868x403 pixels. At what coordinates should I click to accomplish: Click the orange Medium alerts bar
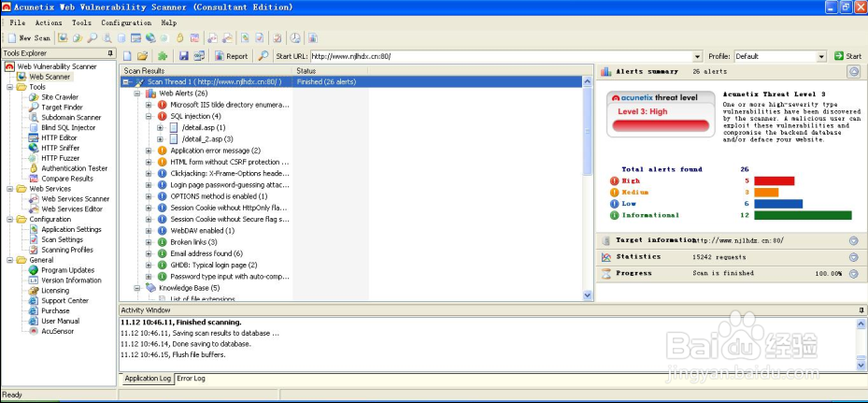tap(766, 193)
